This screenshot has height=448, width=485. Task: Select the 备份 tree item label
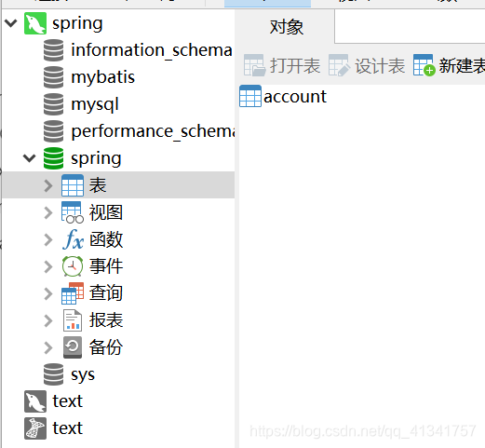pos(106,347)
